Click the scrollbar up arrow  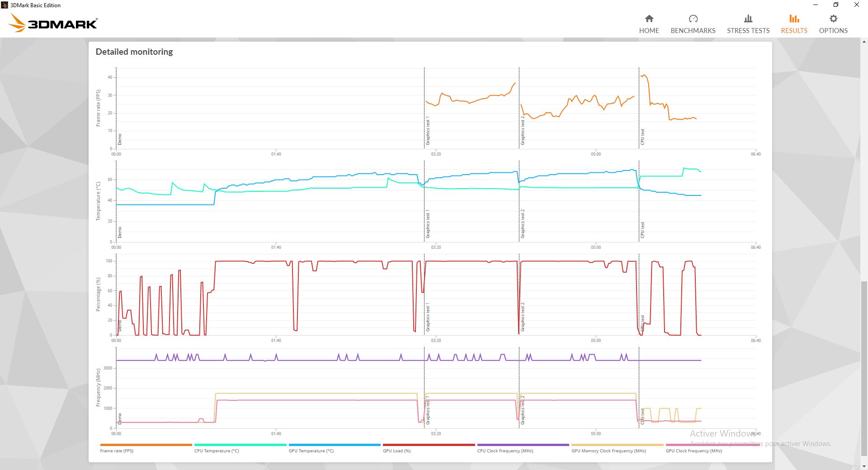(864, 41)
